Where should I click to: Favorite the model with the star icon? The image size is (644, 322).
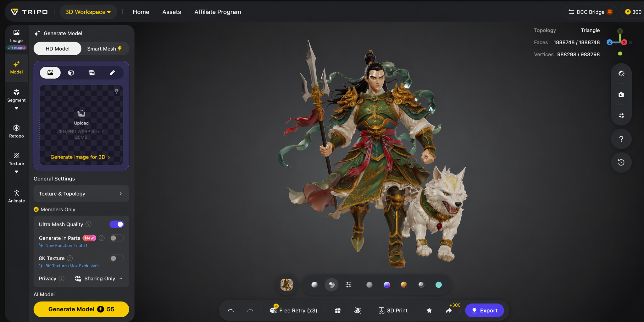[x=429, y=311]
